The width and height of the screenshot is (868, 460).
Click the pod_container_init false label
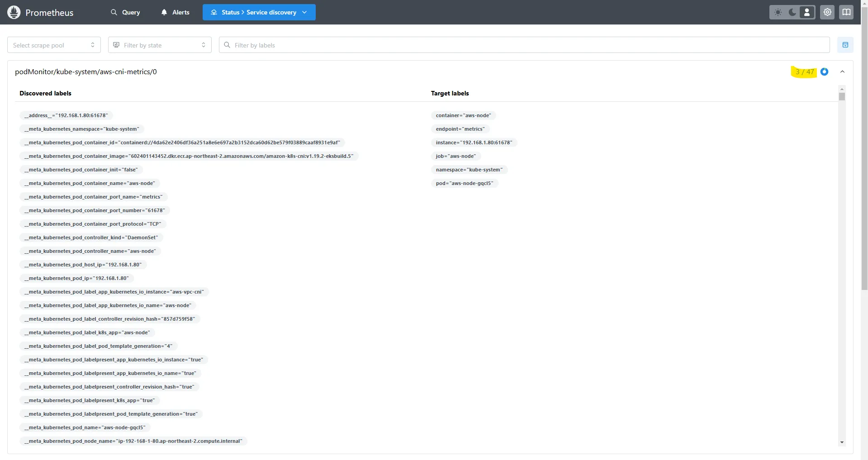pyautogui.click(x=81, y=170)
